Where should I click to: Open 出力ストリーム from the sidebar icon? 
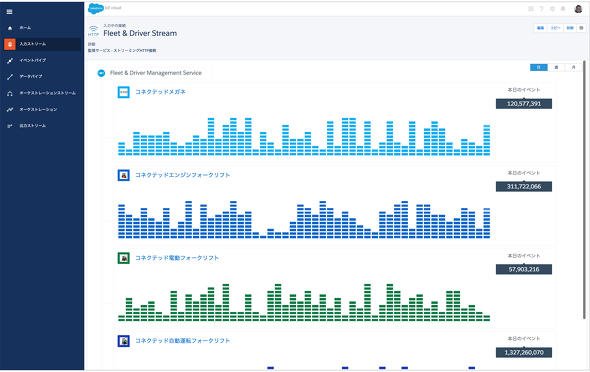(10, 126)
